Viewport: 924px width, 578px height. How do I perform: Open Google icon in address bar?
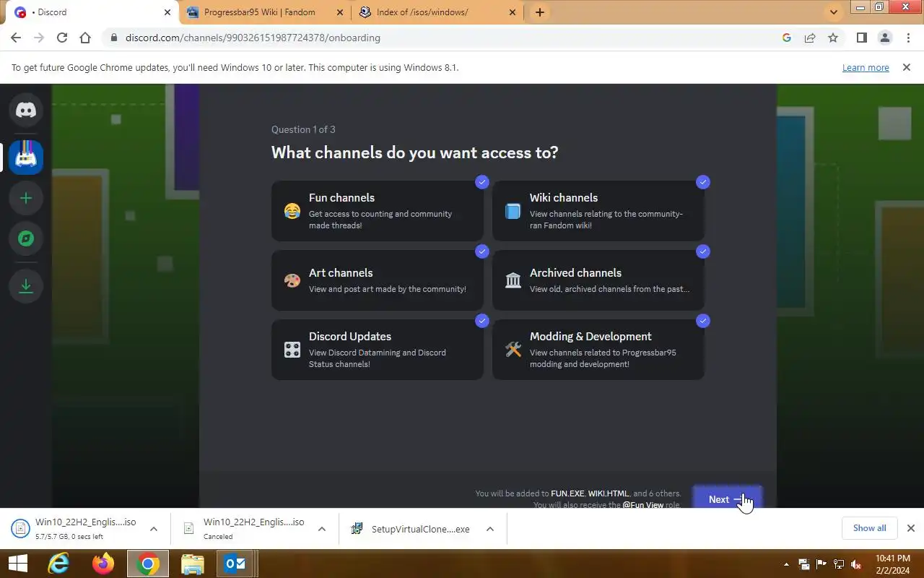[x=787, y=38]
